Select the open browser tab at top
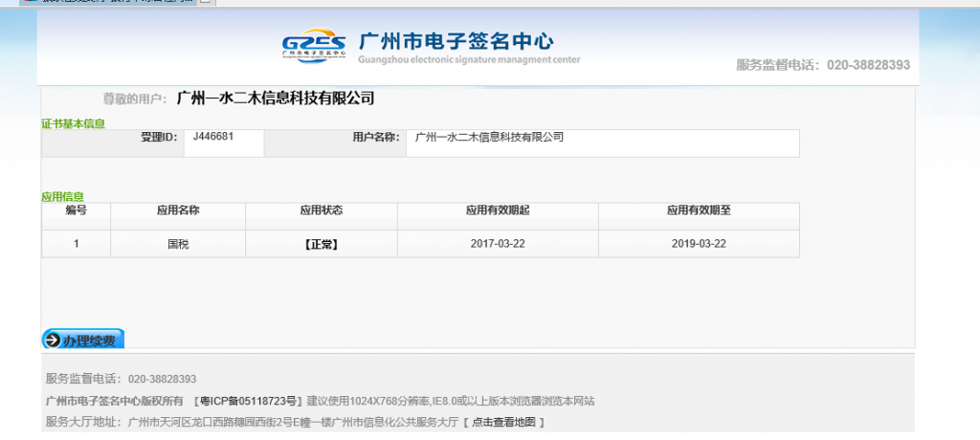 click(115, 3)
